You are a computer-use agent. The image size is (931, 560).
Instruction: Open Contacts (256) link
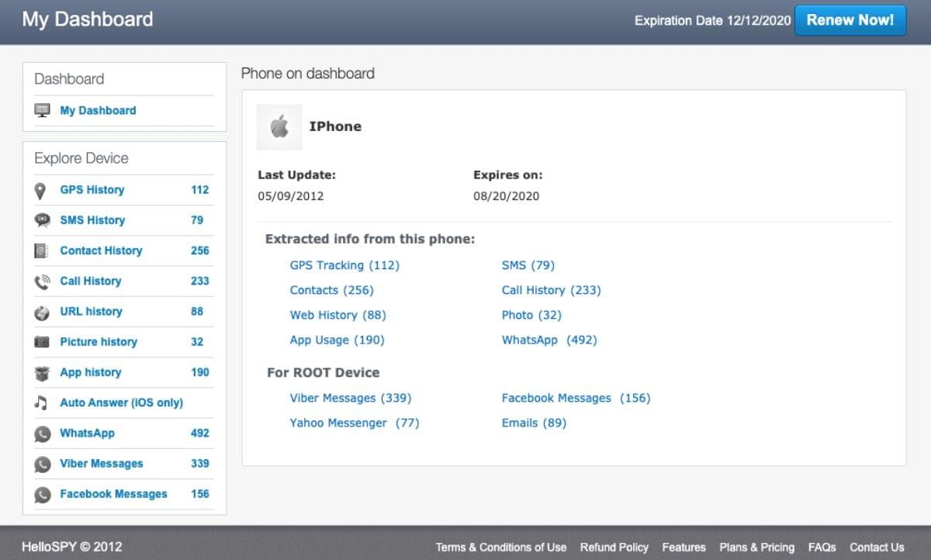[x=331, y=290]
